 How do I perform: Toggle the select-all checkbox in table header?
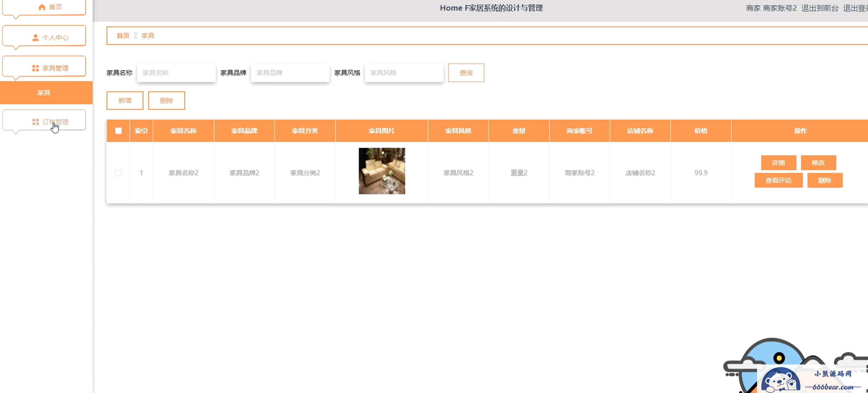[118, 131]
